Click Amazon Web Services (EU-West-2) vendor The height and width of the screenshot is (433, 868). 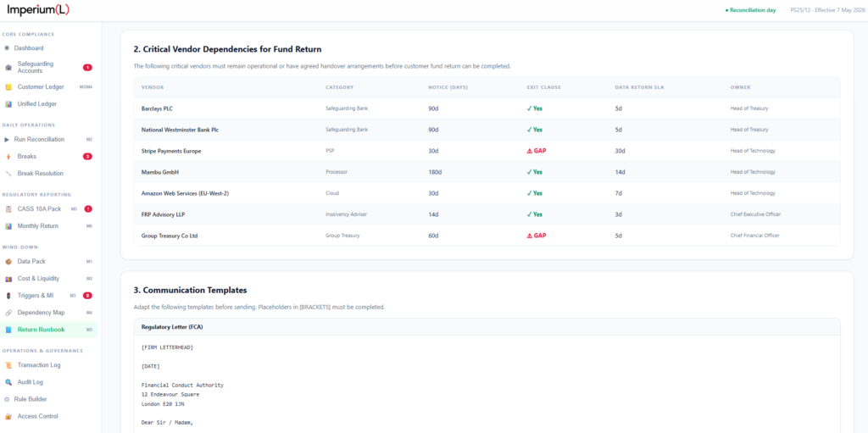coord(184,193)
